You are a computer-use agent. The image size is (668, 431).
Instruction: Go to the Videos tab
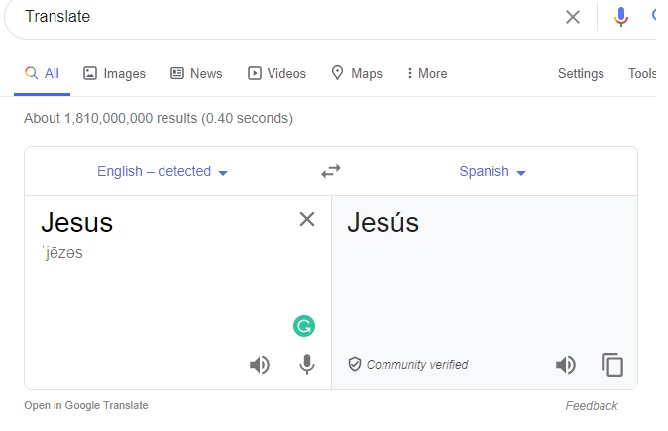277,73
